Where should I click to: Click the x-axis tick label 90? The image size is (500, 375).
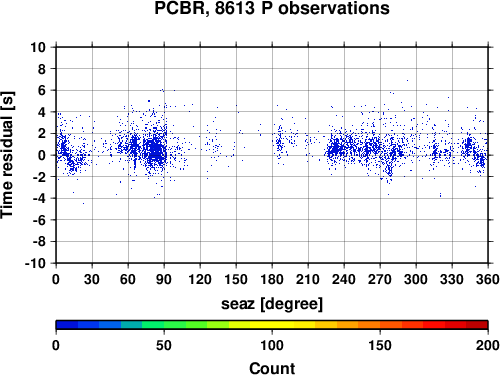(x=164, y=279)
